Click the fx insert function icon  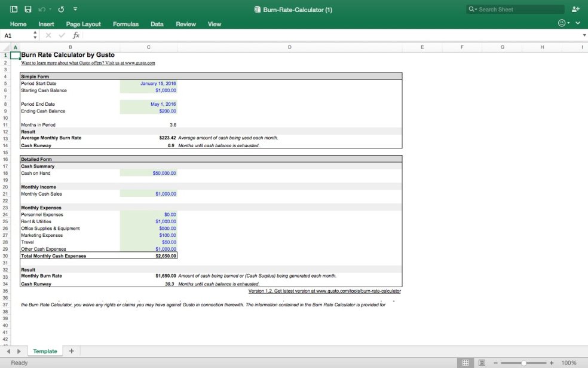76,35
